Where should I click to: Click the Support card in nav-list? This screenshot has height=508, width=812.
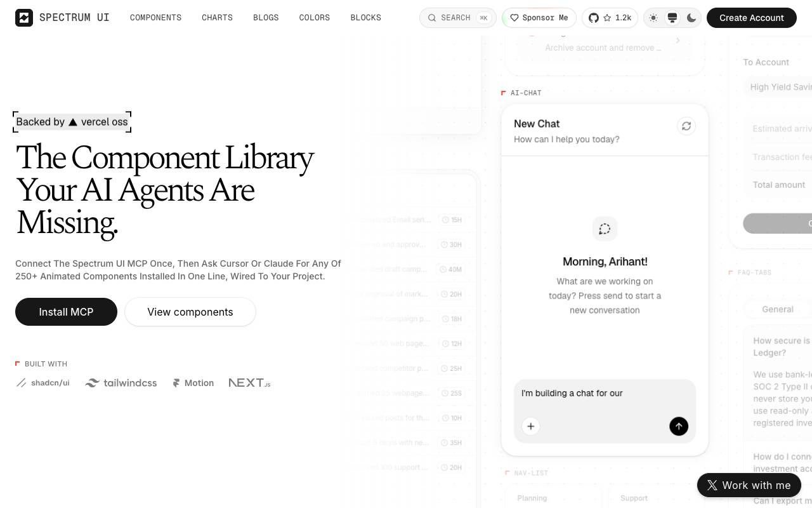[657, 498]
